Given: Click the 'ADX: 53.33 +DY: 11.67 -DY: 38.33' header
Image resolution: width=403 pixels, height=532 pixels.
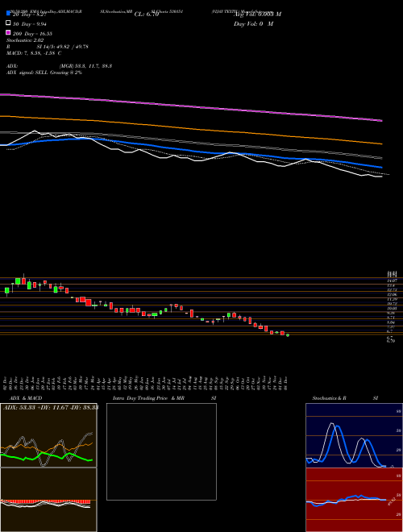Looking at the screenshot, I should (51, 408).
